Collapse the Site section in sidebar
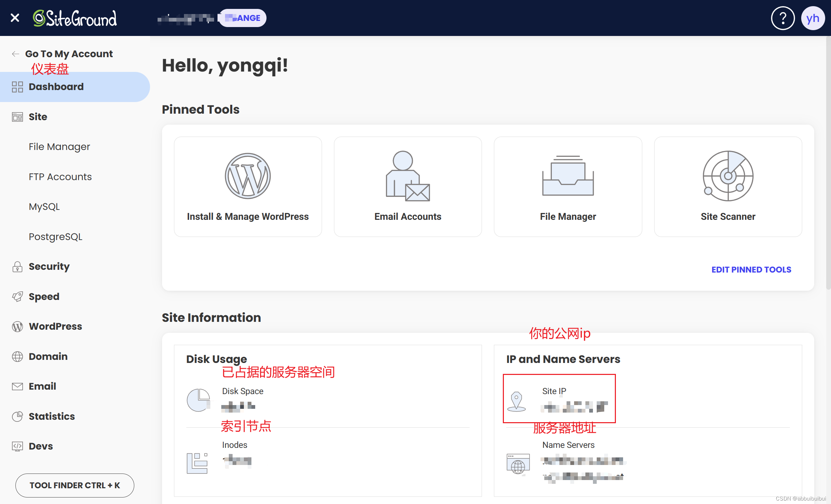This screenshot has height=504, width=831. pyautogui.click(x=38, y=117)
